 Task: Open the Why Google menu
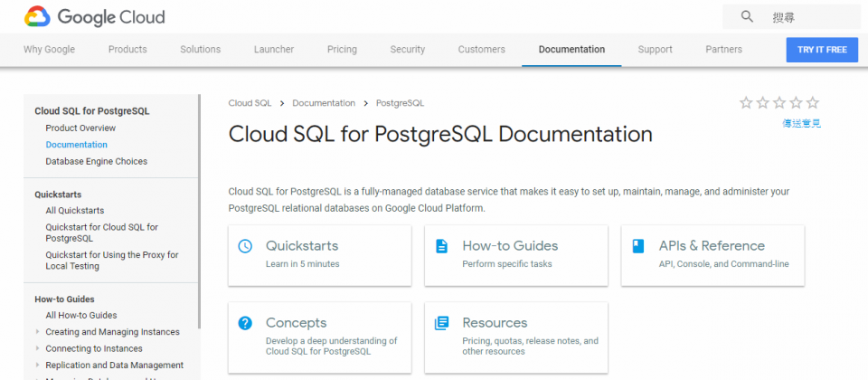click(x=49, y=49)
